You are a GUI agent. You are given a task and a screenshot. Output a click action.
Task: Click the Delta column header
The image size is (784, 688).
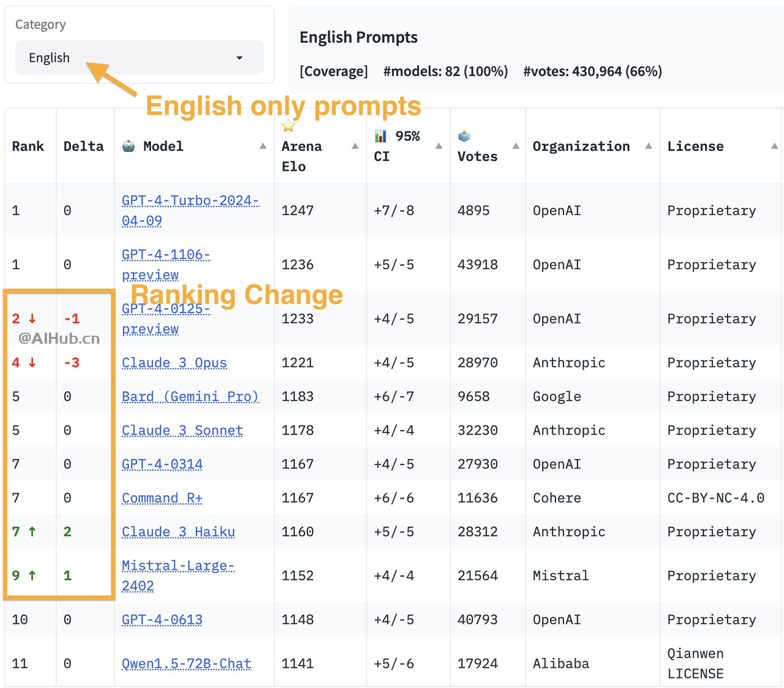(x=83, y=146)
